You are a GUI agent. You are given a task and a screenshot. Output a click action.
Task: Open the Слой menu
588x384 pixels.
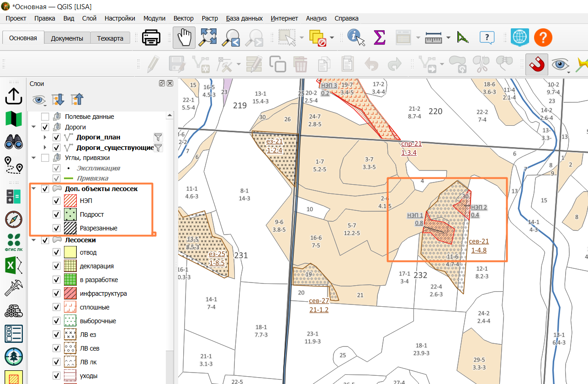(x=89, y=18)
